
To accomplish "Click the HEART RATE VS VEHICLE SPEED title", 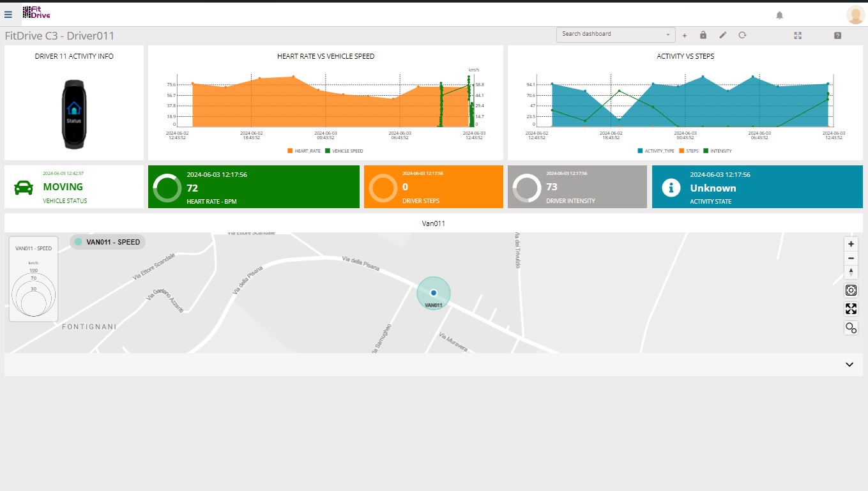I will pos(326,56).
